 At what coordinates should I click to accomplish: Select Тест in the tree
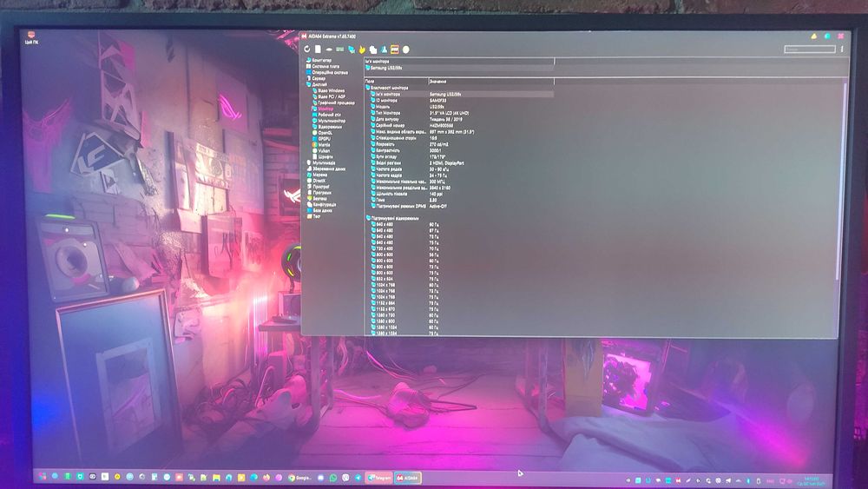[314, 216]
